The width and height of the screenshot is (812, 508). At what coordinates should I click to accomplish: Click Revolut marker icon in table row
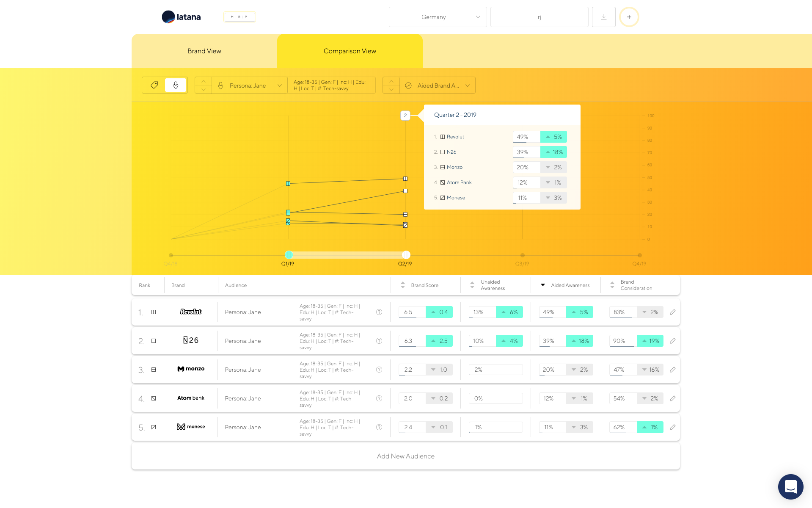click(x=154, y=312)
